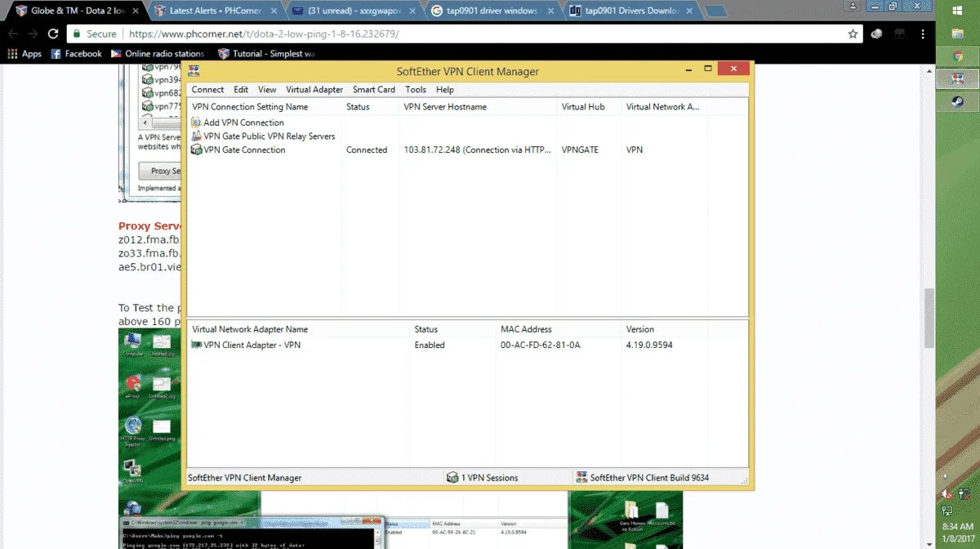Click the browser forward arrow
980x549 pixels.
coord(33,34)
